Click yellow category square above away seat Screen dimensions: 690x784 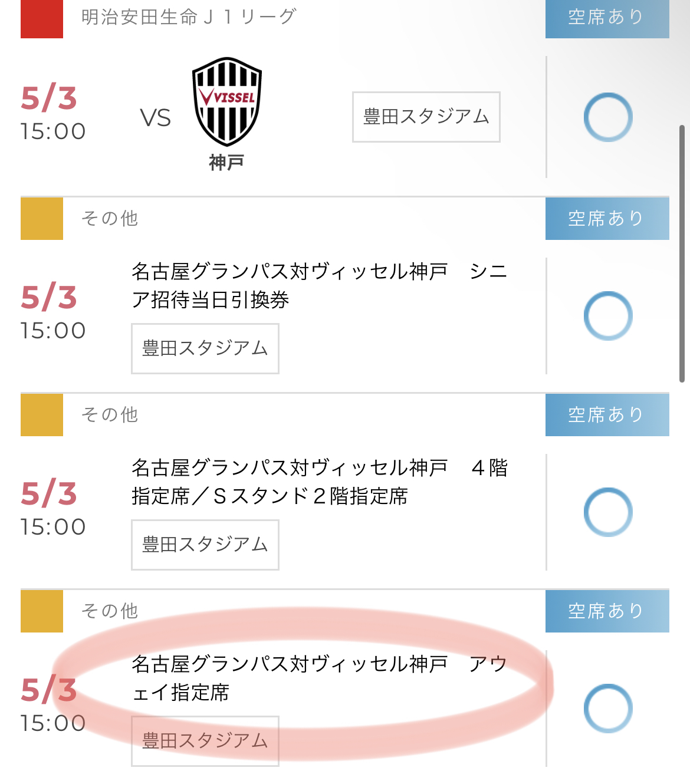click(x=42, y=611)
